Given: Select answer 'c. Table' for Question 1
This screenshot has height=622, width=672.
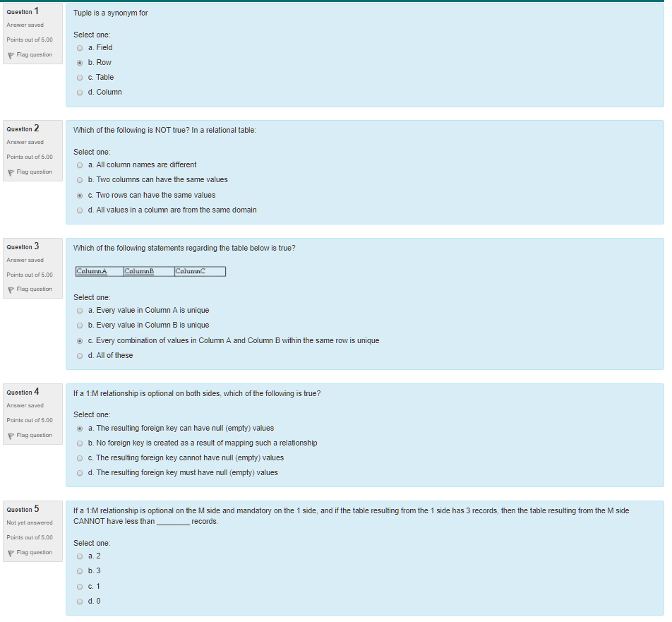Looking at the screenshot, I should 79,77.
